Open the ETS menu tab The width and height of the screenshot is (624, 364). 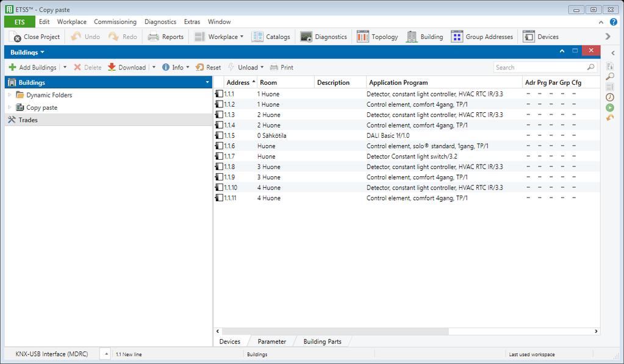point(20,22)
